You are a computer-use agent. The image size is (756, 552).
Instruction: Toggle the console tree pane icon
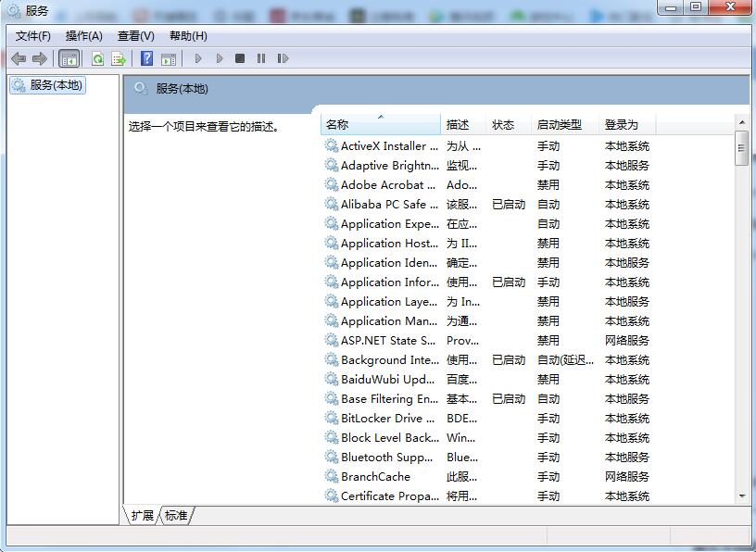pyautogui.click(x=69, y=57)
